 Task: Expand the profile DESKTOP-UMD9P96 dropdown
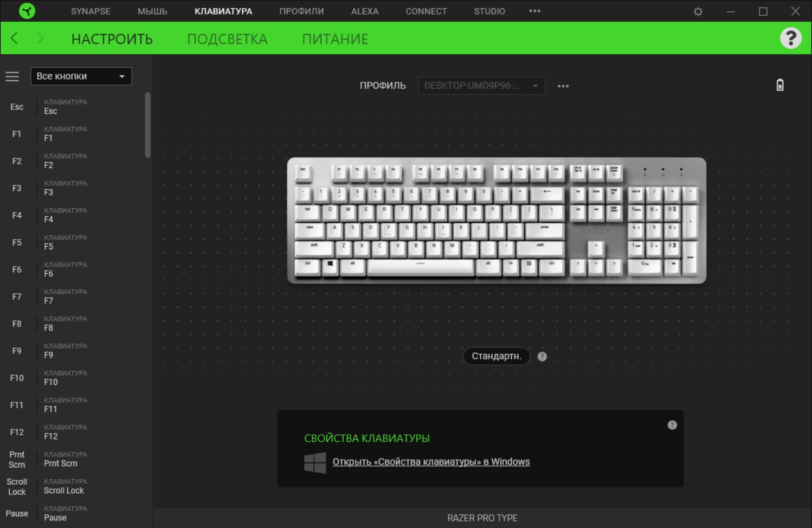click(481, 86)
